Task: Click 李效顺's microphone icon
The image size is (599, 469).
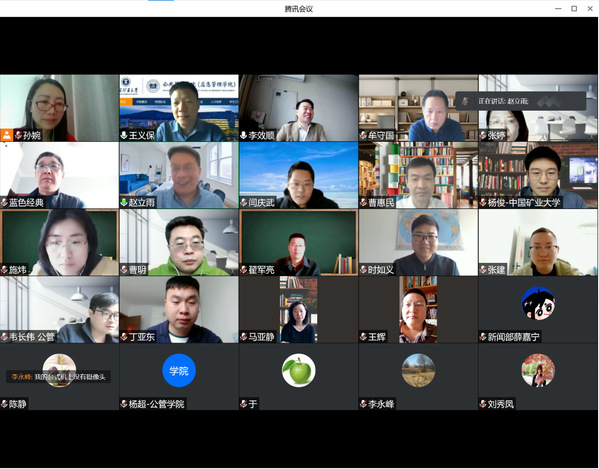Action: click(x=244, y=135)
